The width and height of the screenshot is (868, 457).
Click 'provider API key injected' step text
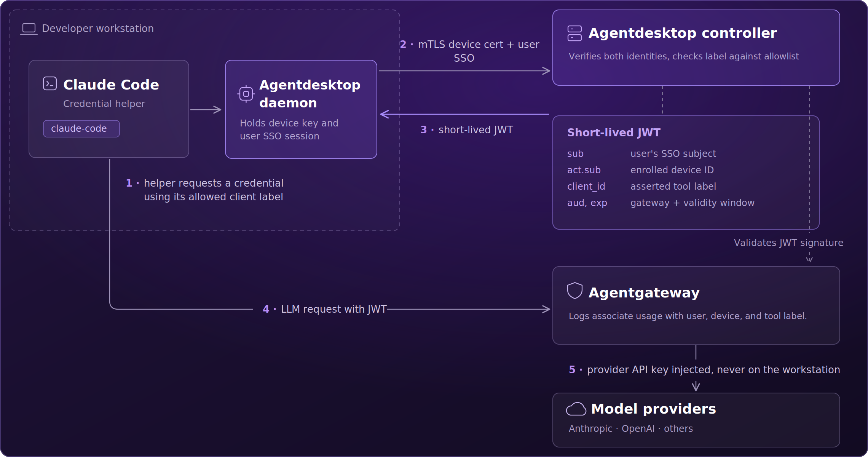[713, 370]
